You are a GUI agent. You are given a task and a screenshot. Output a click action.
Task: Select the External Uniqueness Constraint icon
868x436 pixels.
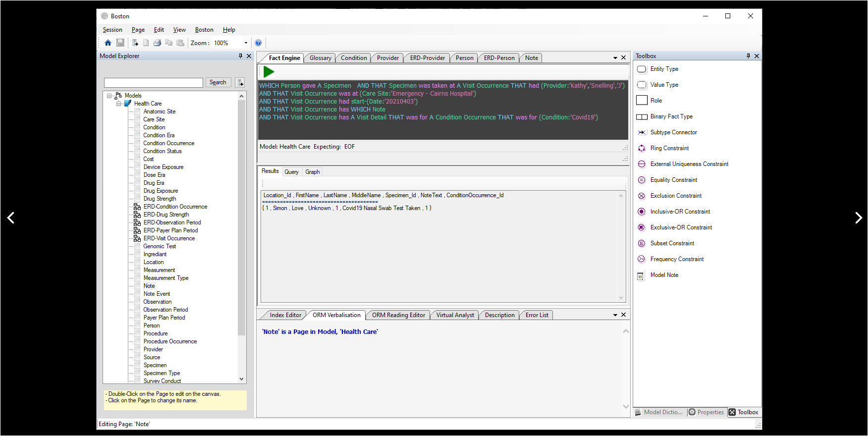(642, 164)
